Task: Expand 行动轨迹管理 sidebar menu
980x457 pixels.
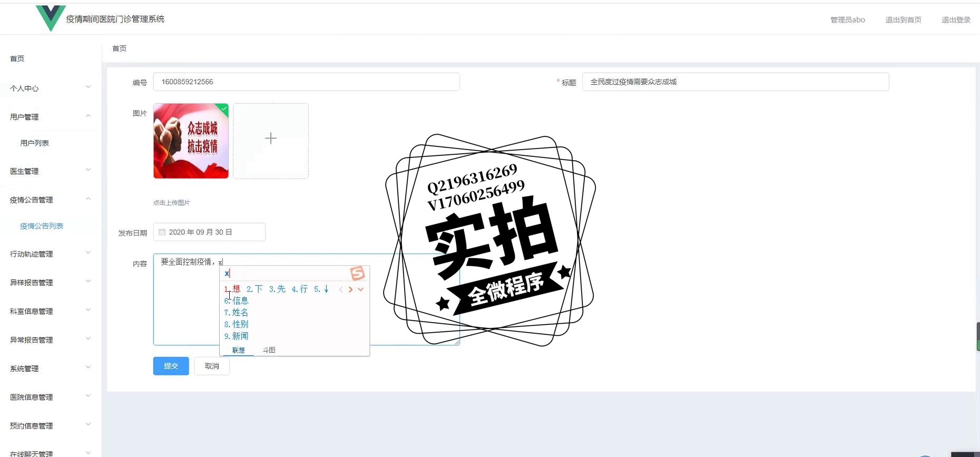Action: pyautogui.click(x=51, y=254)
